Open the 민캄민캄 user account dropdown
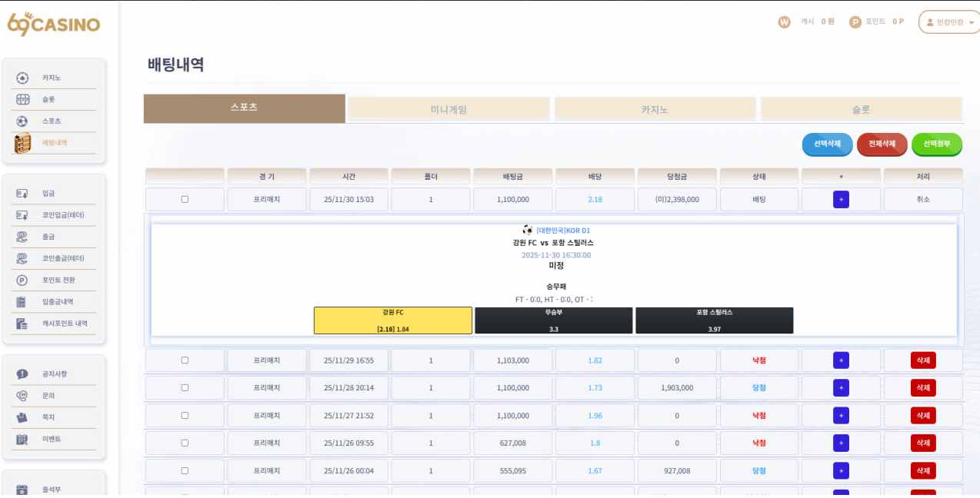 tap(948, 22)
